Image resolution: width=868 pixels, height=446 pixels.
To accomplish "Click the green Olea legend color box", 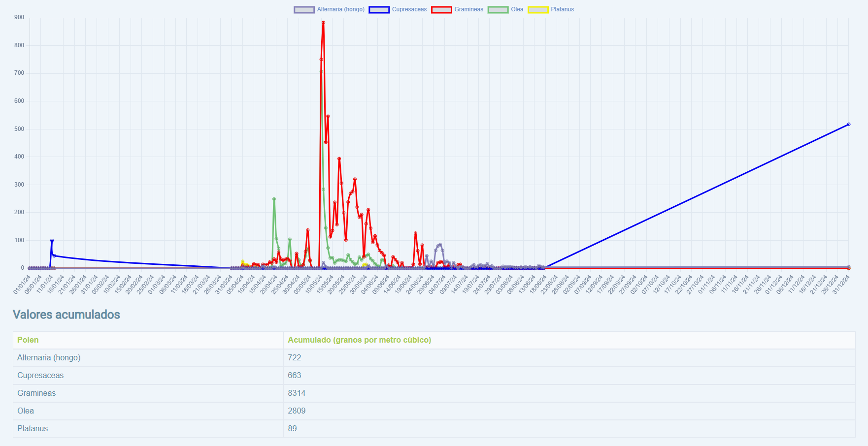I will [498, 10].
